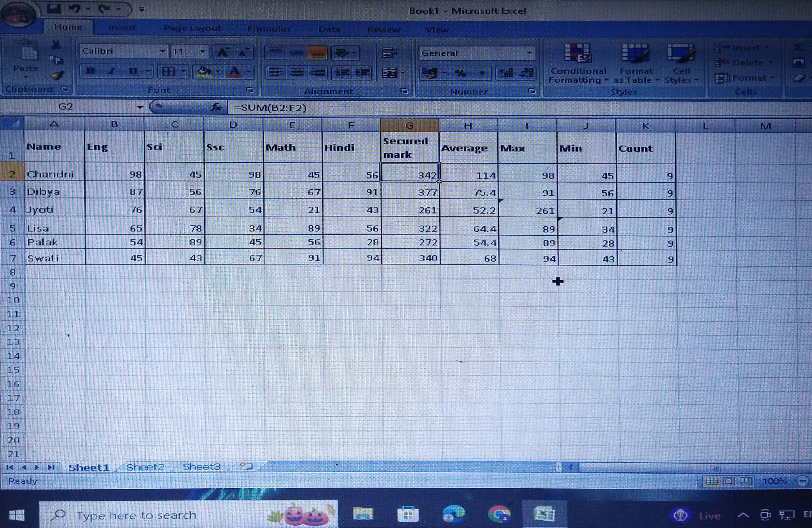Toggle Bold formatting
812x528 pixels.
click(90, 71)
